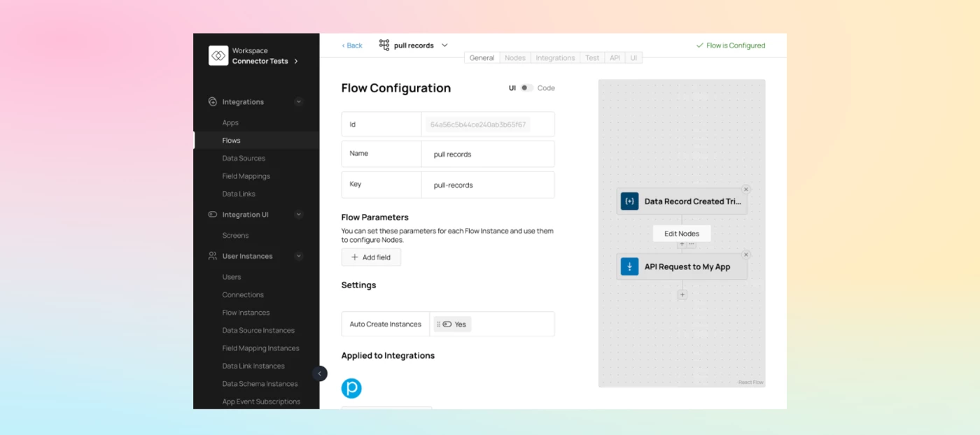This screenshot has height=435, width=980.
Task: Collapse the User Instances section chevron
Action: [x=299, y=256]
